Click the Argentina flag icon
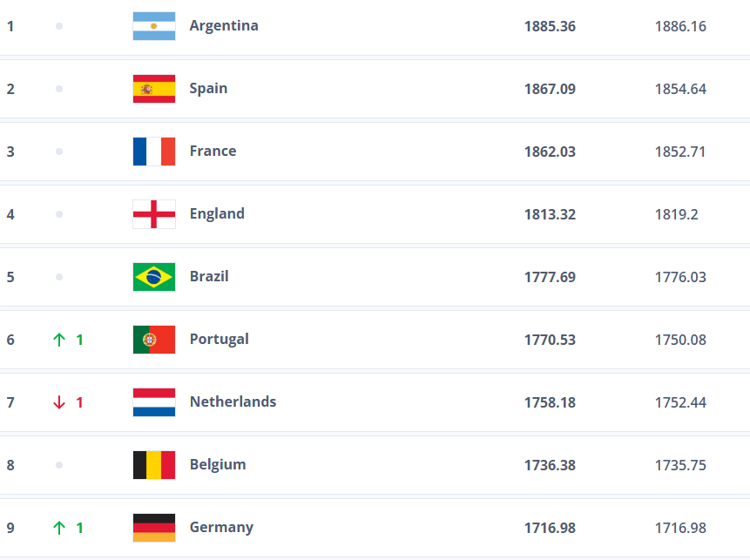The height and width of the screenshot is (560, 750). tap(153, 26)
